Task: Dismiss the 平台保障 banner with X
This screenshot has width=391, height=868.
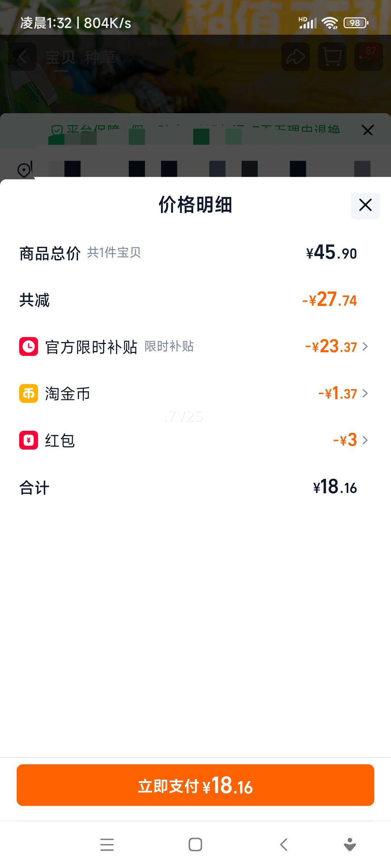Action: pos(367,130)
